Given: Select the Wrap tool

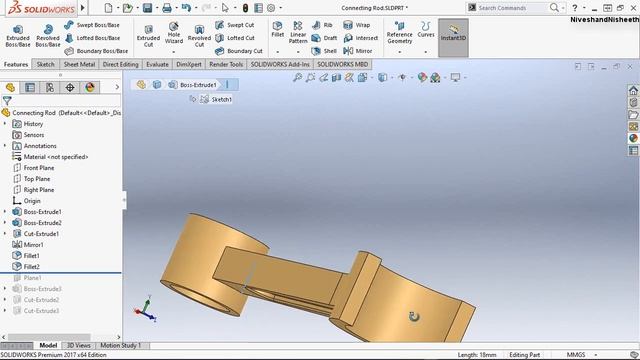Looking at the screenshot, I should [357, 25].
